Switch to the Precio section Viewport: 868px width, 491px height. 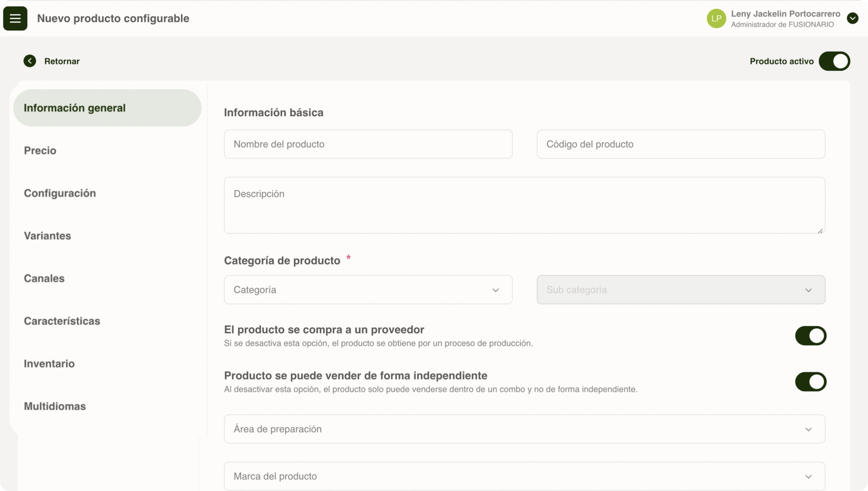(40, 150)
